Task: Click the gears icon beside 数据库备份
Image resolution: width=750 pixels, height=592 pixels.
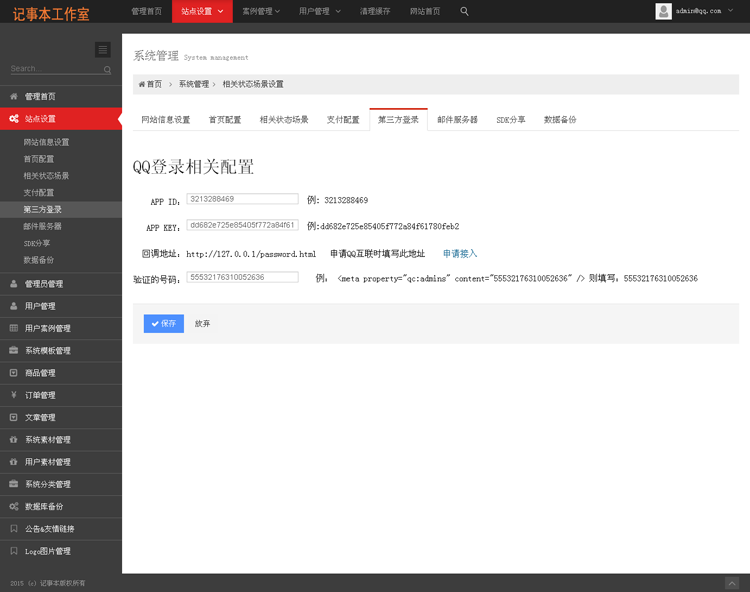Action: tap(14, 506)
